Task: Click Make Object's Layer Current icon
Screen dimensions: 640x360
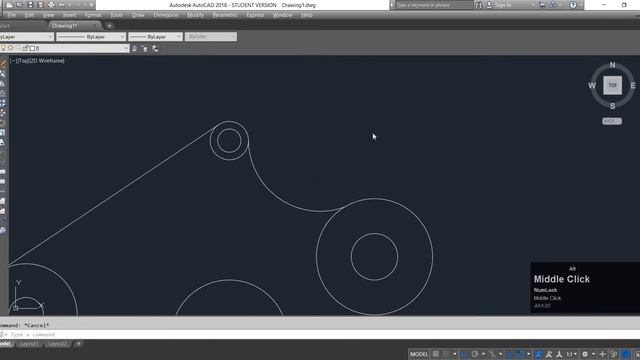Action: click(134, 48)
